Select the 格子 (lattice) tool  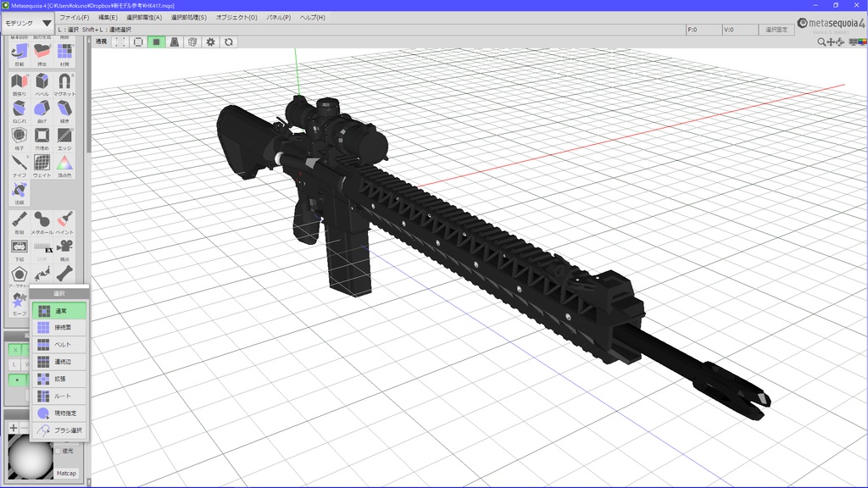[x=19, y=138]
